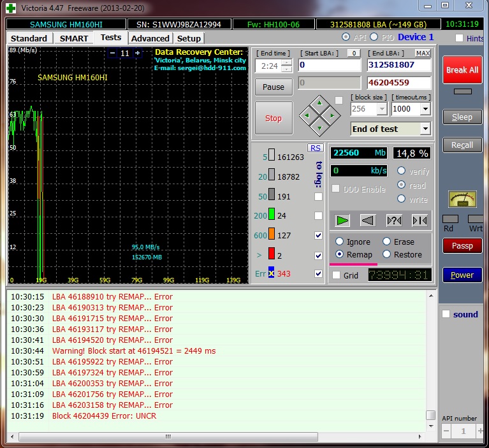The width and height of the screenshot is (489, 448).
Task: Select the Erase radio option
Action: coord(387,242)
